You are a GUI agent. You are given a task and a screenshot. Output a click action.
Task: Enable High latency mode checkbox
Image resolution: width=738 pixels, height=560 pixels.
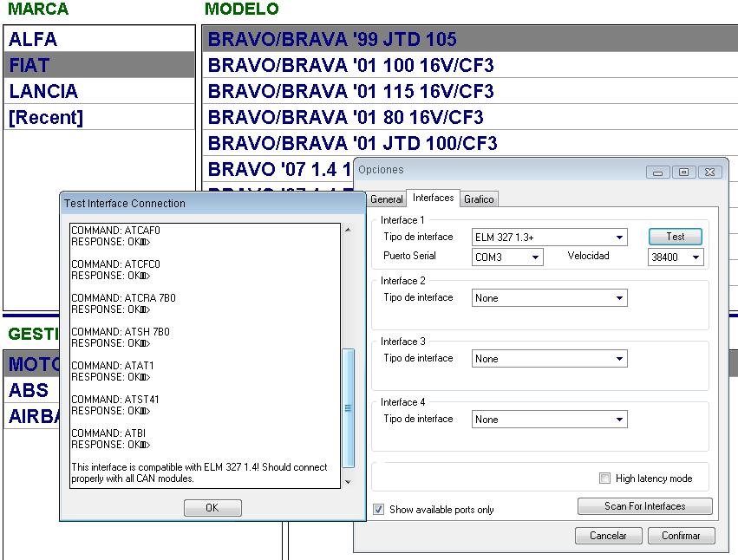[604, 479]
